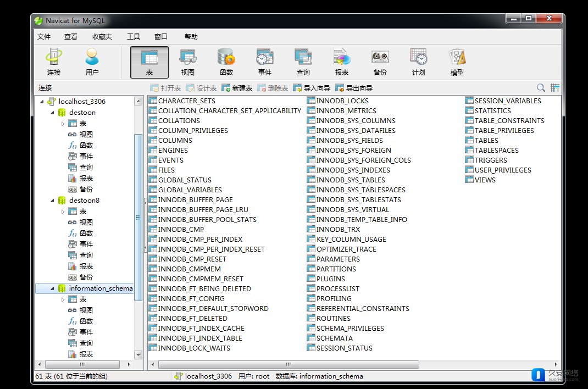This screenshot has height=389, width=588.
Task: Select the 事件 icon under destoon
Action: [x=73, y=156]
